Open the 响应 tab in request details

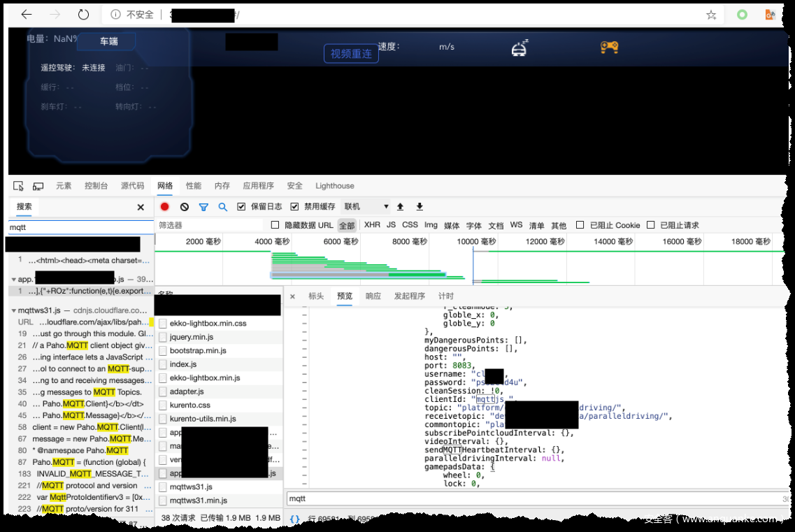[x=373, y=296]
